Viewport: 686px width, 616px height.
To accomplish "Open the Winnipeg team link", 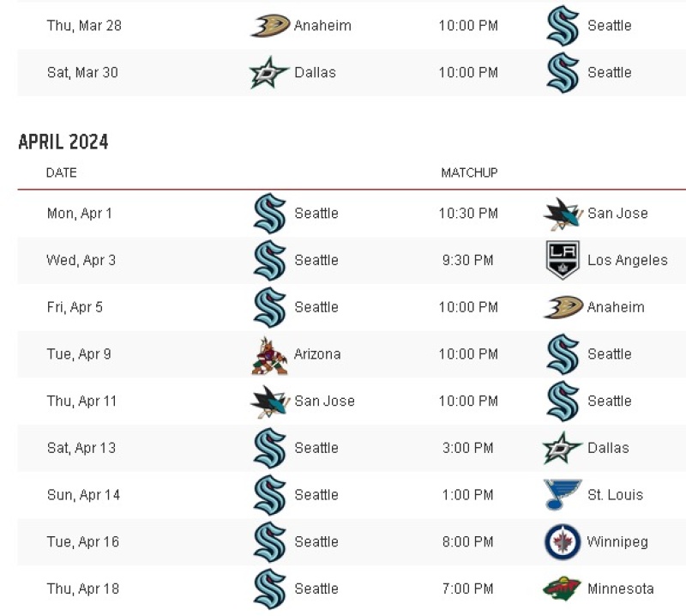I will [617, 542].
